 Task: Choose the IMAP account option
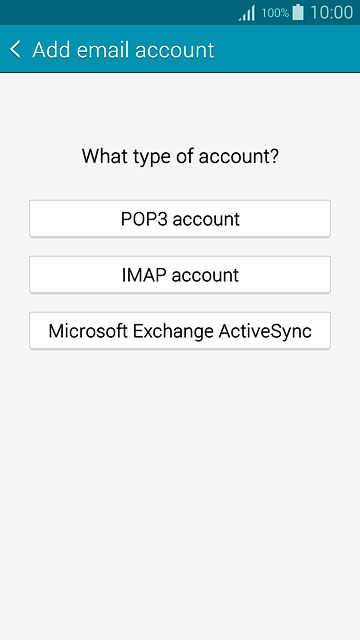click(180, 275)
